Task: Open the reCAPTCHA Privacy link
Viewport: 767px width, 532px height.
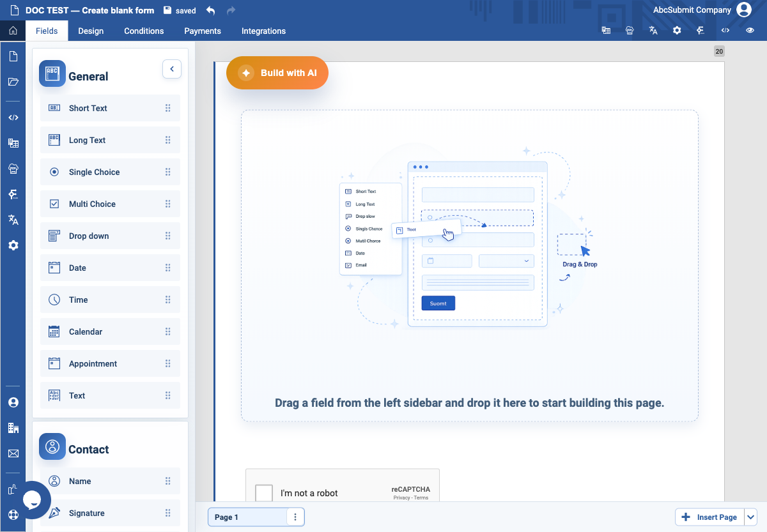Action: (402, 498)
